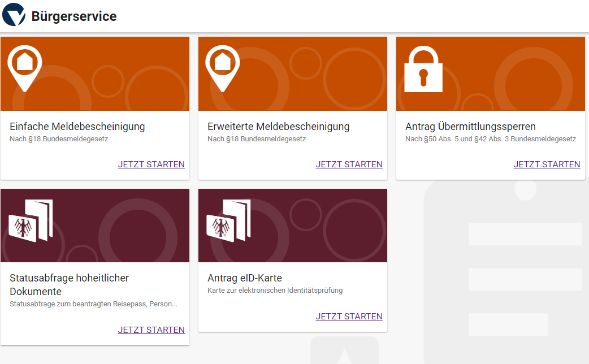This screenshot has width=589, height=364.
Task: Select the Antrag Übermittlungssperren heading
Action: (x=470, y=127)
